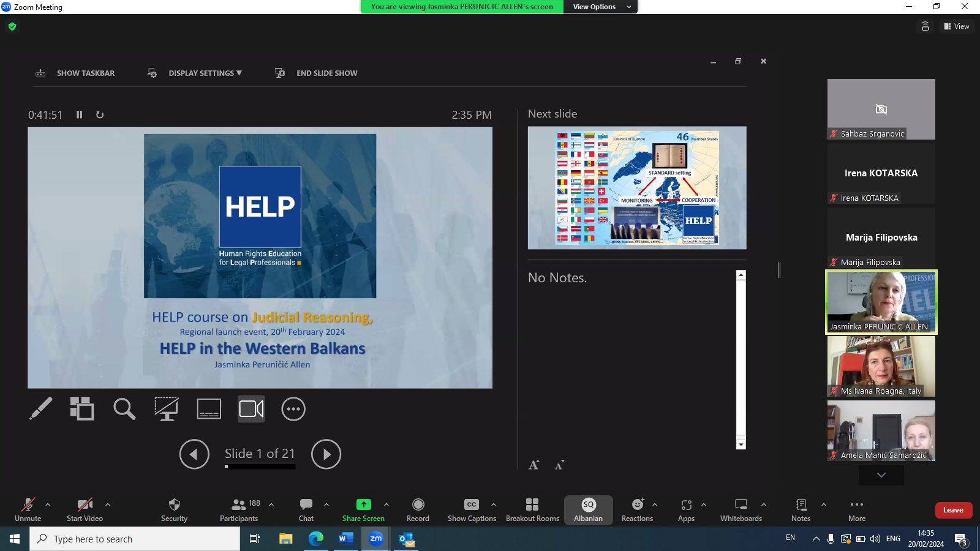The height and width of the screenshot is (551, 980).
Task: Select Amela Mahić Samardžić video tile
Action: tap(881, 430)
